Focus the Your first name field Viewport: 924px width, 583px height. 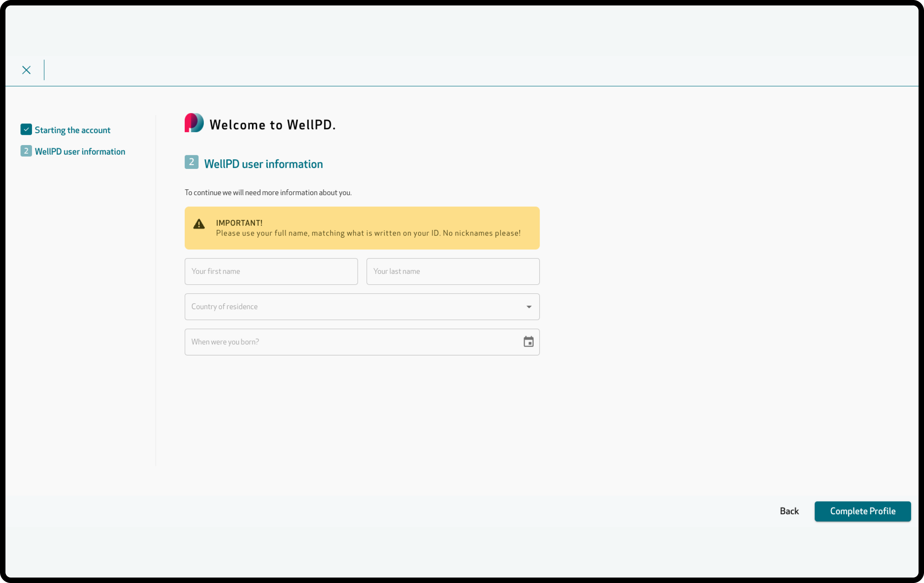tap(271, 271)
